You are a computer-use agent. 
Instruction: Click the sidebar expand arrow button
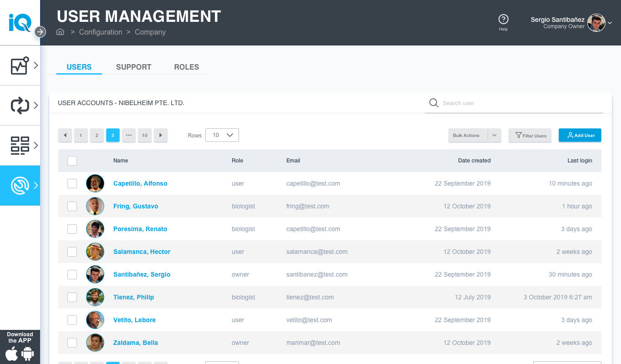tap(40, 32)
